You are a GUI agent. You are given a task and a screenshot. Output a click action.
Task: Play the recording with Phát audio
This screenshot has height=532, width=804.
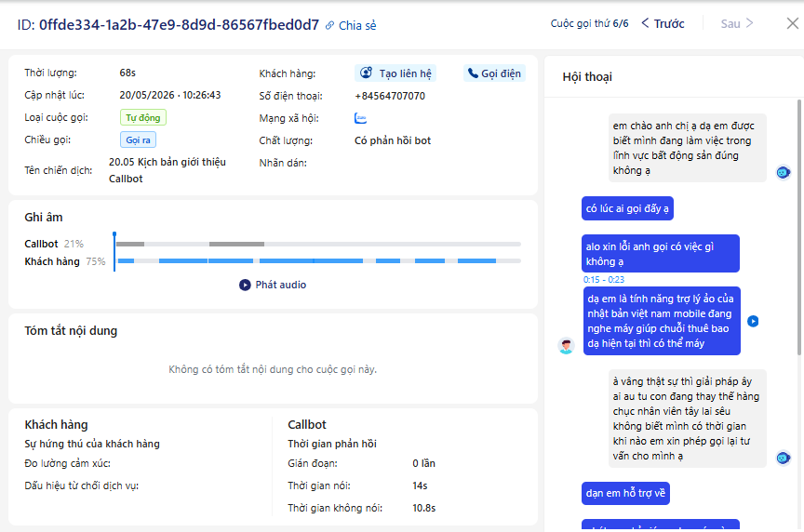273,285
